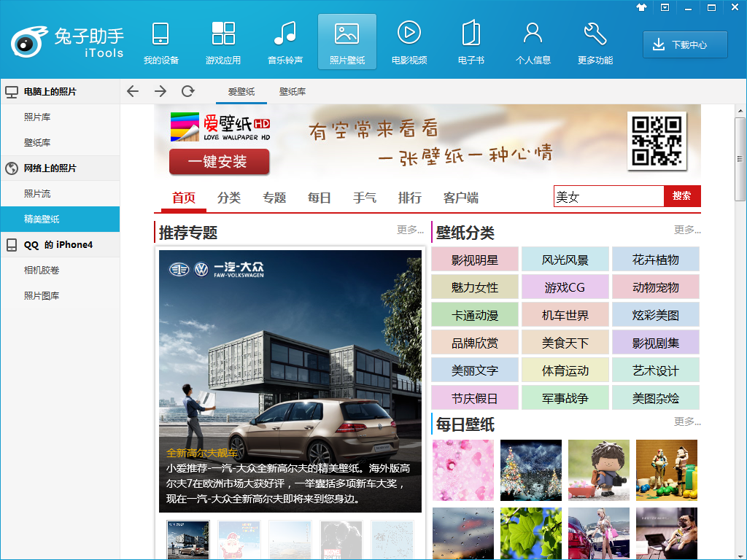Open 音乐铃声 music and ringtones

coord(285,42)
